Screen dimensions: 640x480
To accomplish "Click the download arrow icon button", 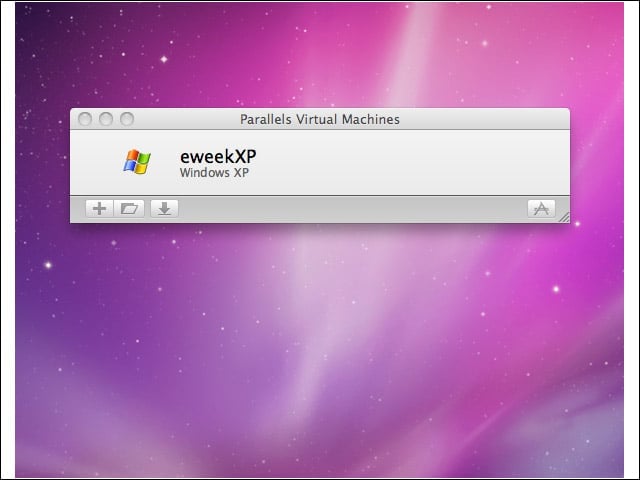I will click(164, 209).
